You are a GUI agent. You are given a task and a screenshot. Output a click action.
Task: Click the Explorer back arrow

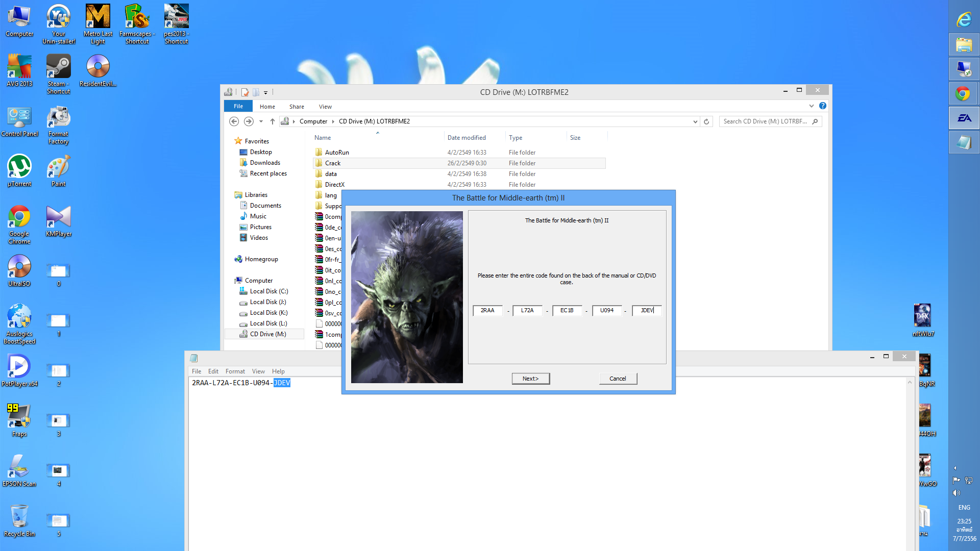pos(234,121)
